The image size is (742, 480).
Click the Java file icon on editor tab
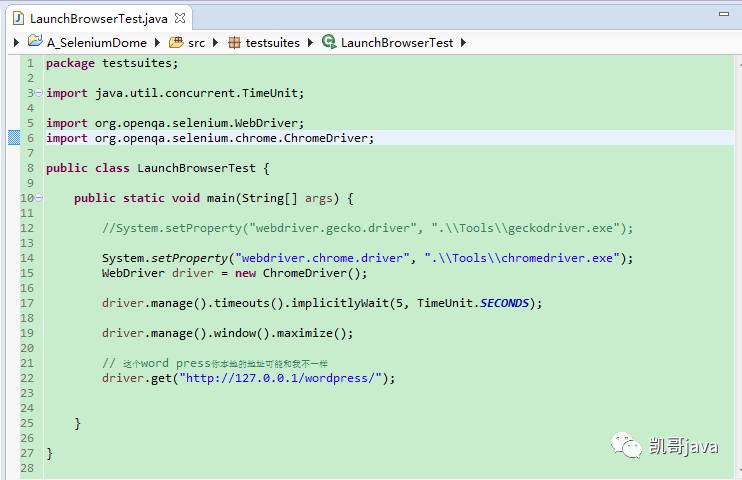point(18,18)
